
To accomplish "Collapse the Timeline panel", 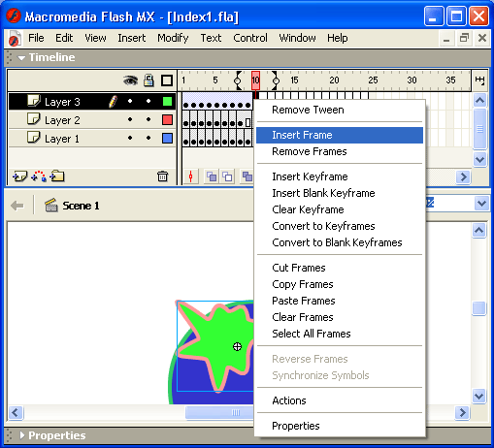I will 21,58.
